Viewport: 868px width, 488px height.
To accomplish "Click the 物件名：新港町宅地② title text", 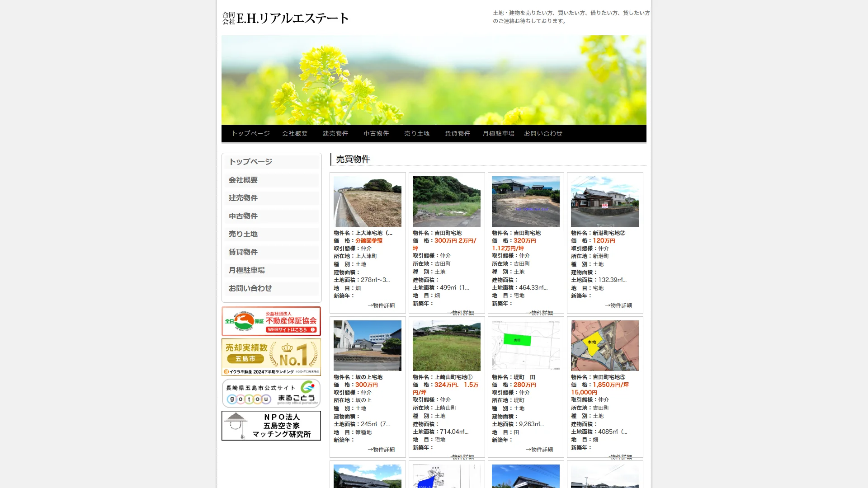I will click(x=598, y=233).
